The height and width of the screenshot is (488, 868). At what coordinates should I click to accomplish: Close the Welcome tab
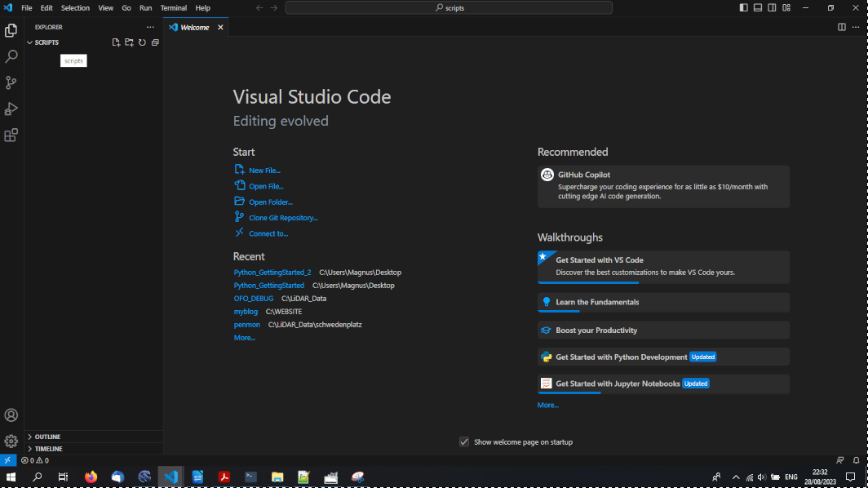click(x=220, y=27)
